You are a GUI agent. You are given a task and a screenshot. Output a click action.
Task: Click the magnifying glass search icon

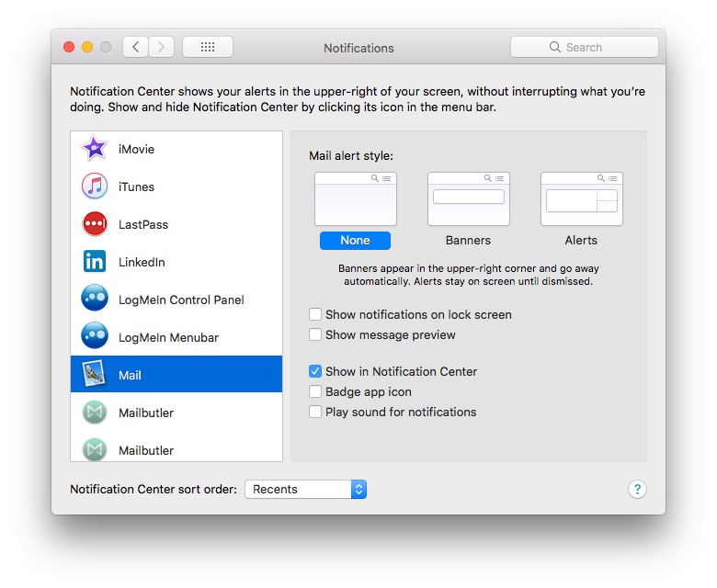coord(554,47)
